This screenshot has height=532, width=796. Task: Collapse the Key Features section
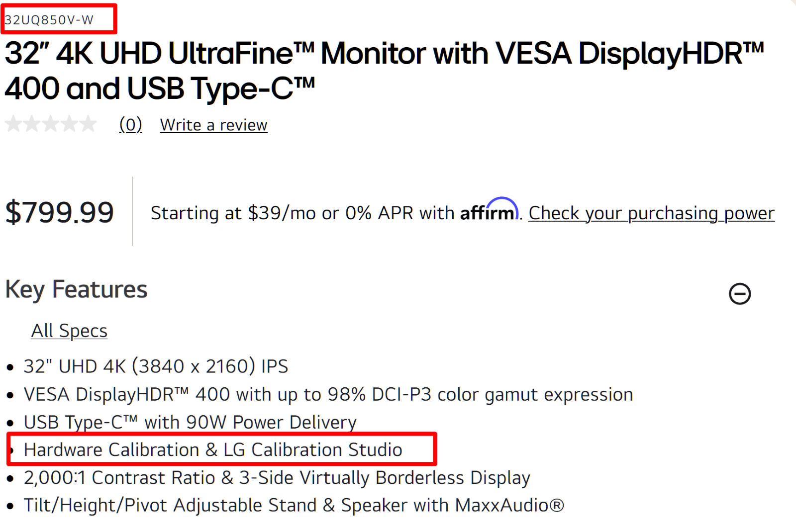(740, 293)
